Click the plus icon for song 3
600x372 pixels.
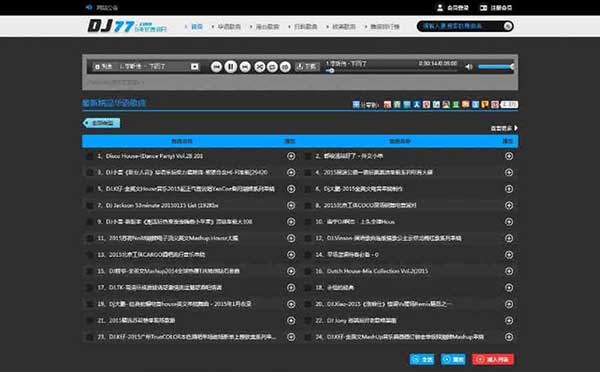pyautogui.click(x=291, y=173)
